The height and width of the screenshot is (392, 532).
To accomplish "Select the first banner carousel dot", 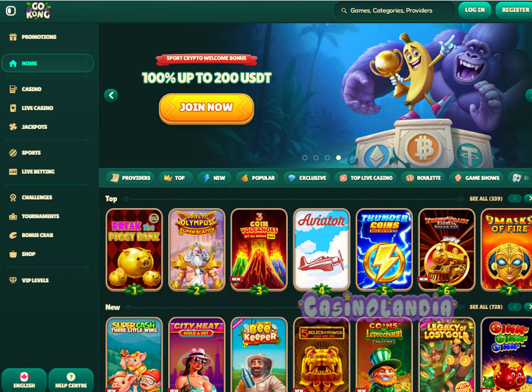I will coord(304,158).
